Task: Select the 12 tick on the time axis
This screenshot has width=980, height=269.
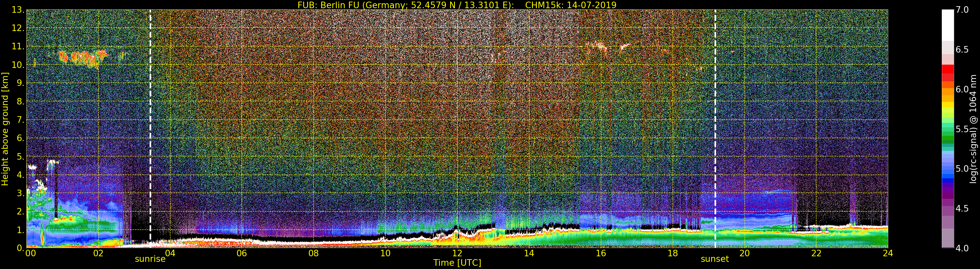Action: (457, 253)
